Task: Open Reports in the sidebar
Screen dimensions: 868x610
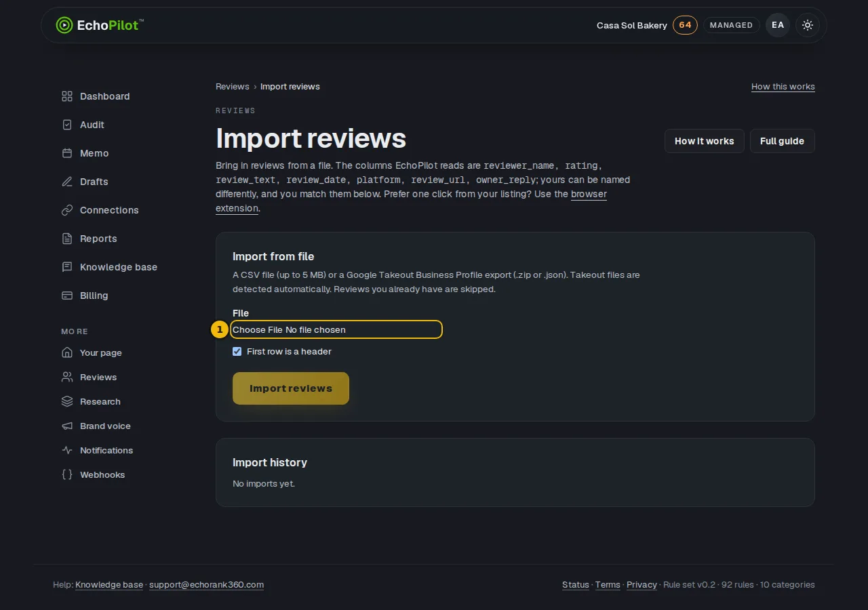Action: [x=98, y=239]
